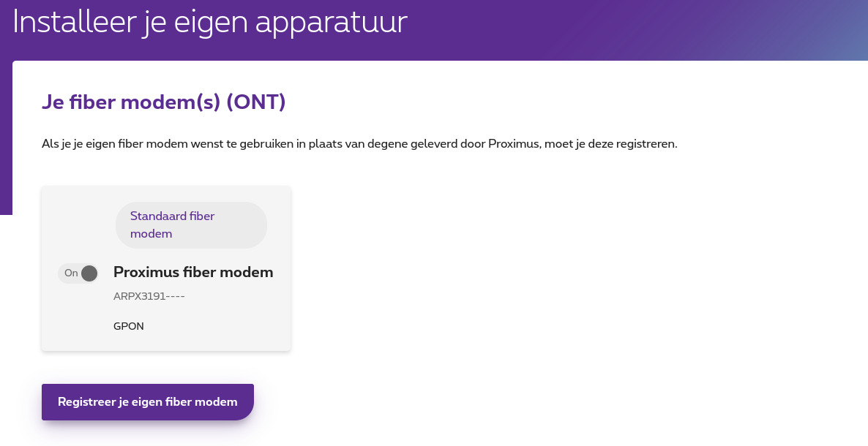Click the serial number ARPX3191----
This screenshot has width=868, height=446.
point(149,297)
